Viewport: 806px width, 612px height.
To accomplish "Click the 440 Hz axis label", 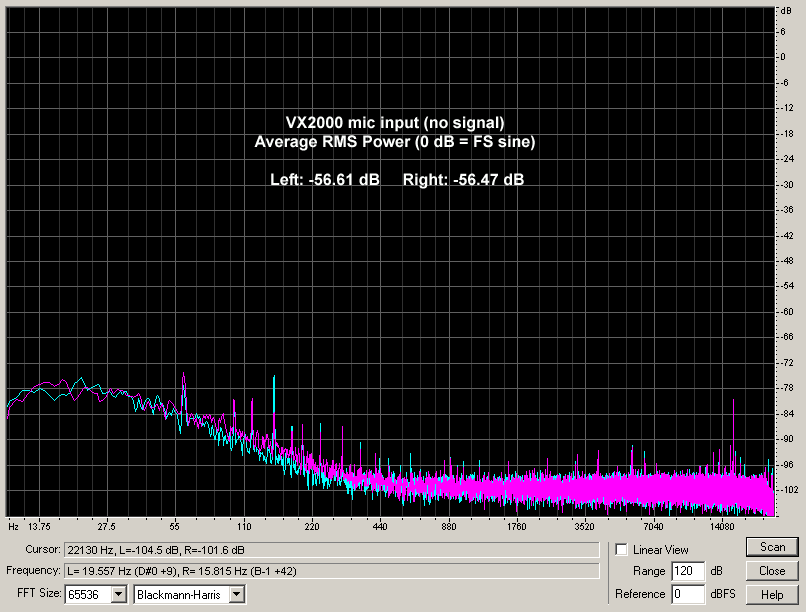I will (380, 527).
